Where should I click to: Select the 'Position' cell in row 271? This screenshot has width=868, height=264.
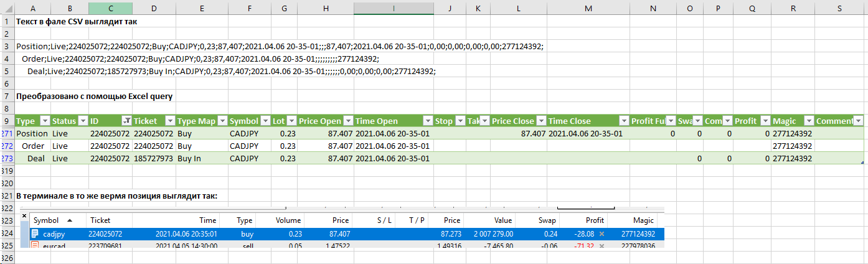coord(32,133)
